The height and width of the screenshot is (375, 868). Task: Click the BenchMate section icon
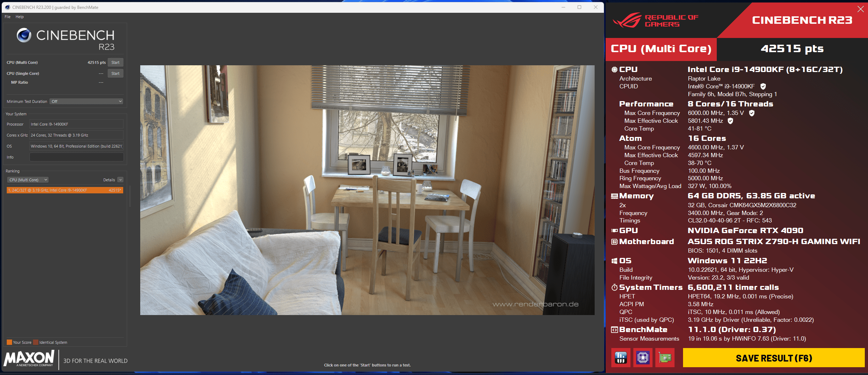click(614, 330)
